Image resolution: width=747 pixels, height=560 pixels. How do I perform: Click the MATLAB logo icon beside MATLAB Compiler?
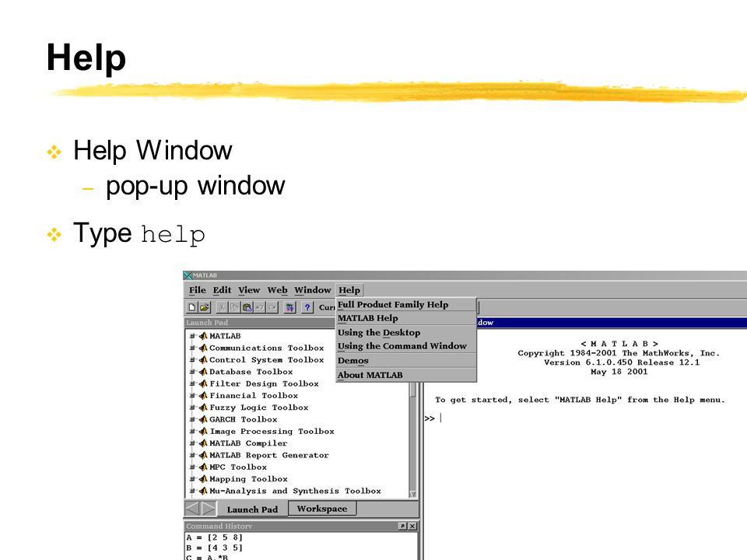click(x=203, y=443)
